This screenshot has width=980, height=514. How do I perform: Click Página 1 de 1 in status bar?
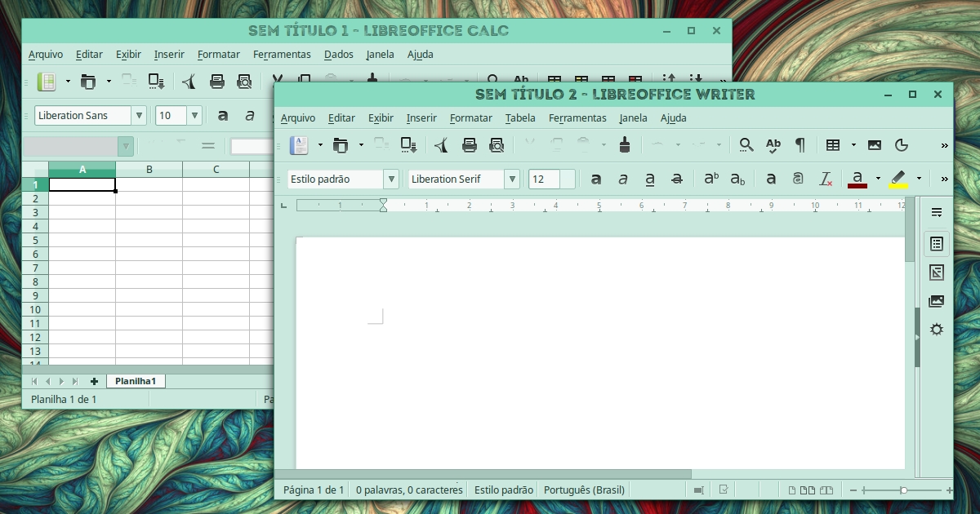(314, 490)
